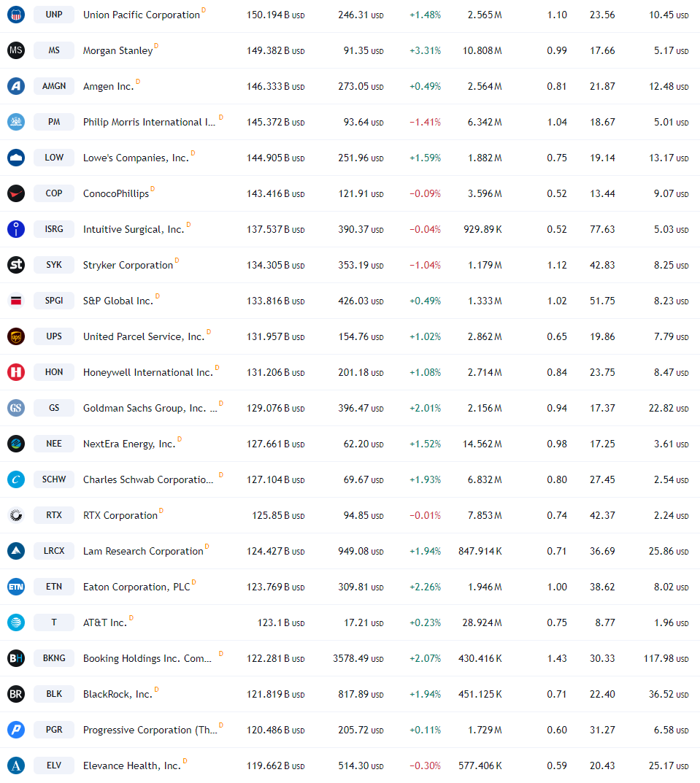The image size is (700, 783).
Task: Open Union Pacific Corporation company link
Action: tap(142, 15)
